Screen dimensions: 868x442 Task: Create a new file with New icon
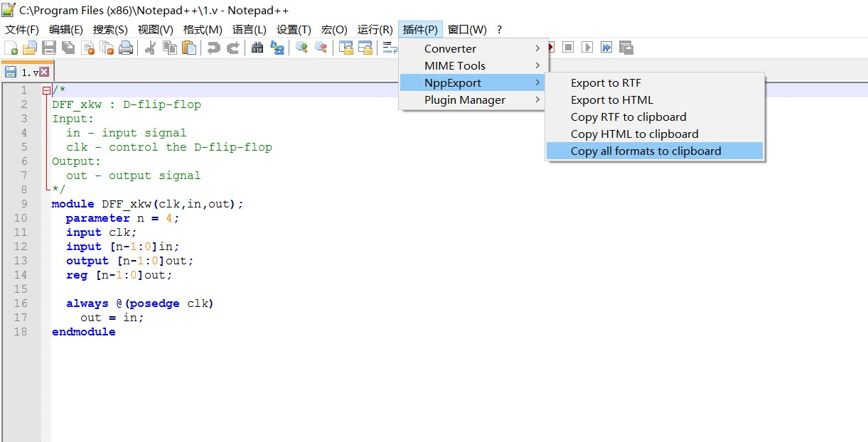pyautogui.click(x=11, y=48)
